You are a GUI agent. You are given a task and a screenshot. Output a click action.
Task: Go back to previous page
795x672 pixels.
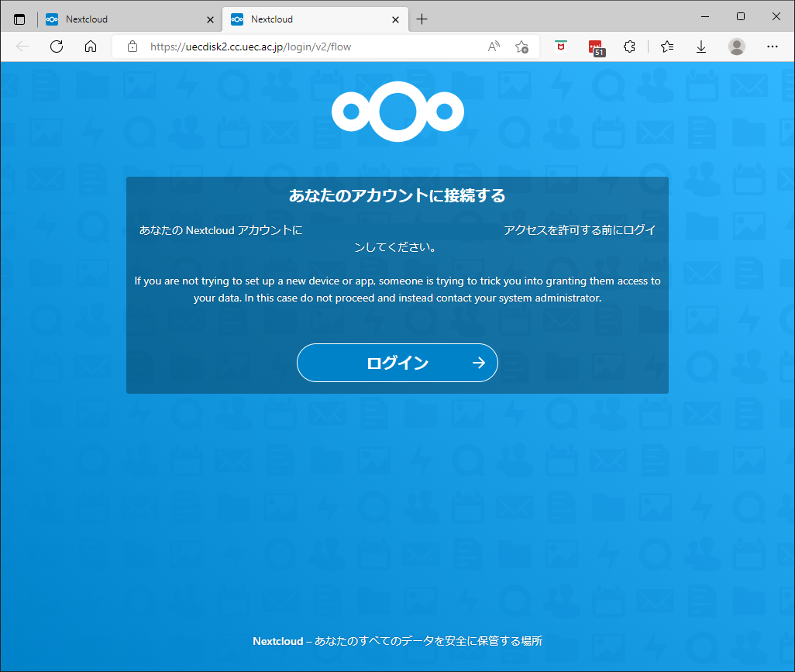click(x=22, y=47)
